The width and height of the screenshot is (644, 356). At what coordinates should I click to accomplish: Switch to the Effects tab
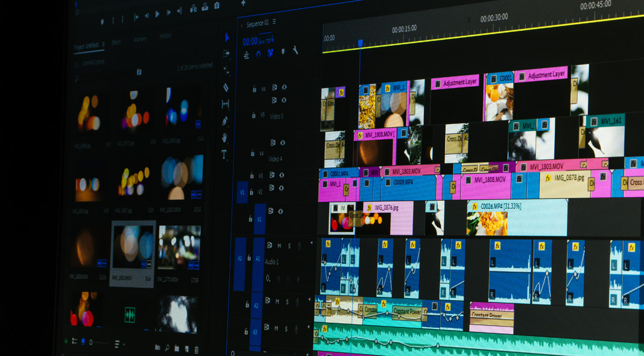click(116, 42)
